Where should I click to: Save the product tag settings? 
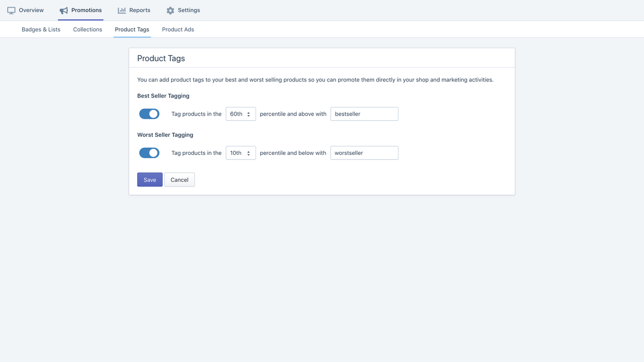pos(150,179)
